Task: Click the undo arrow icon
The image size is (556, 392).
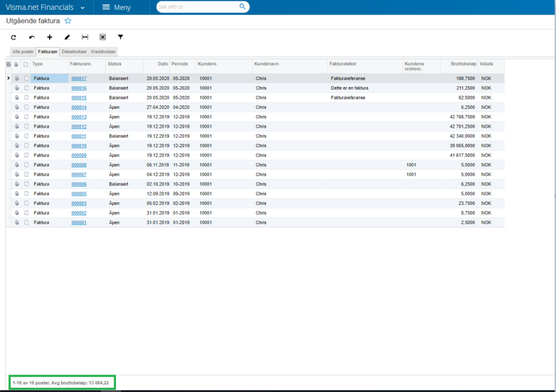Action: 32,37
